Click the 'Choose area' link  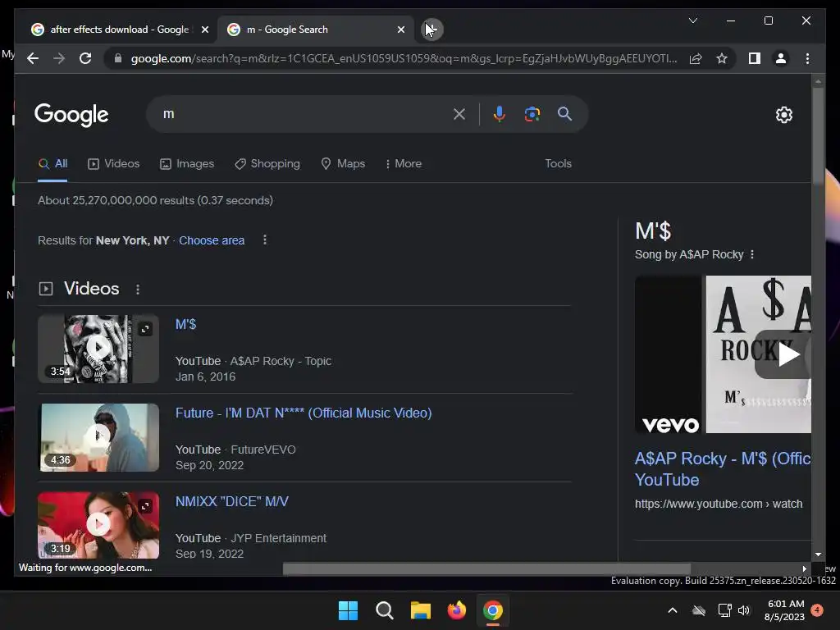pyautogui.click(x=212, y=240)
